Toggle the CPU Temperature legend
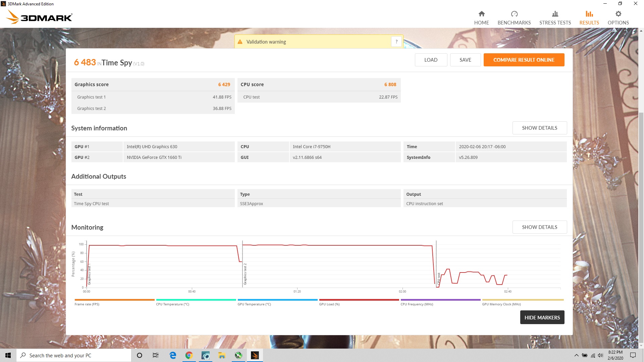Screen dimensions: 644x362 196,302
